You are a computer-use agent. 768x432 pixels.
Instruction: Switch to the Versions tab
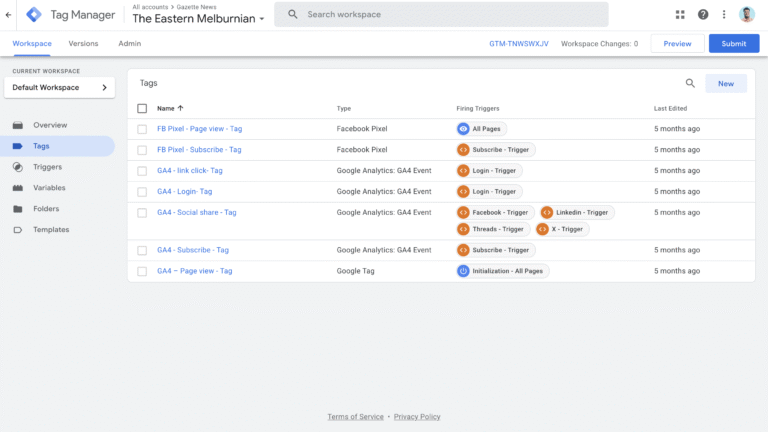[83, 44]
